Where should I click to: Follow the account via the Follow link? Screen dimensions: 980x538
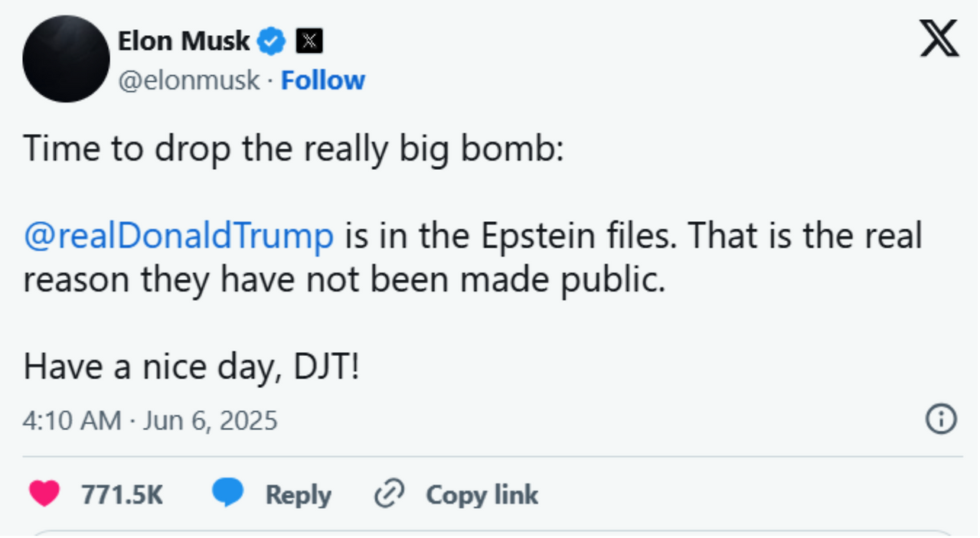point(322,80)
